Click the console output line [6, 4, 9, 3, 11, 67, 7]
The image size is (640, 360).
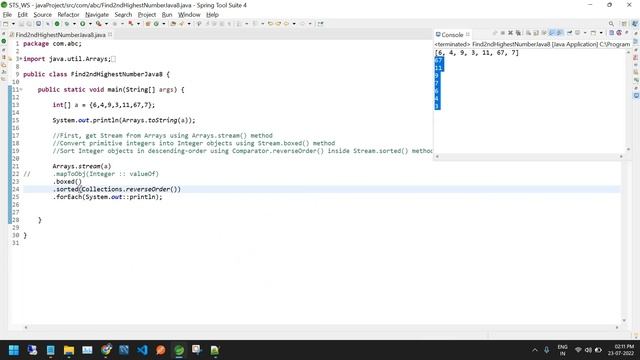pyautogui.click(x=477, y=53)
